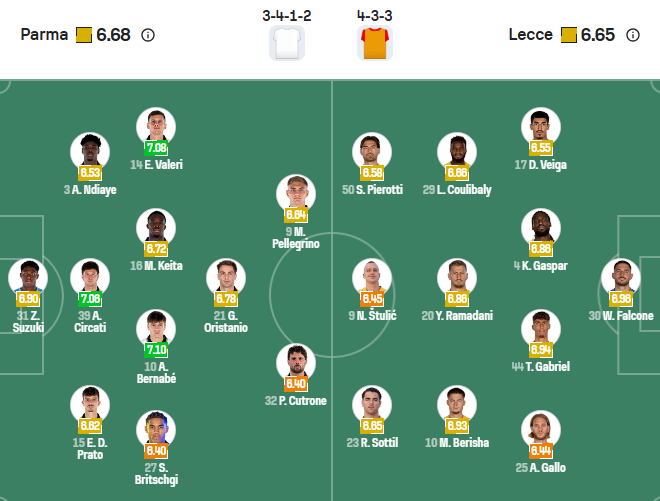Click S. Britschgi's 6.40 rating badge
Screen dimensions: 660x501
pos(156,450)
